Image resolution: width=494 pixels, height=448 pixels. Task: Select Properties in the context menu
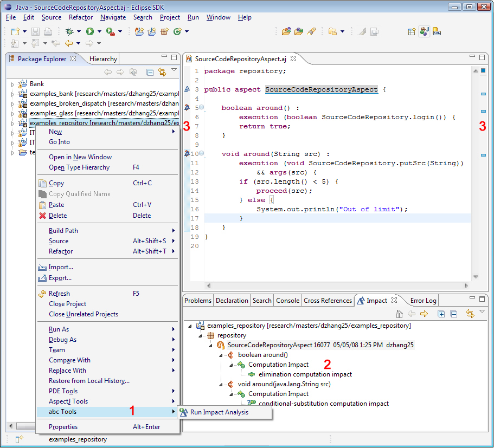tap(107, 427)
